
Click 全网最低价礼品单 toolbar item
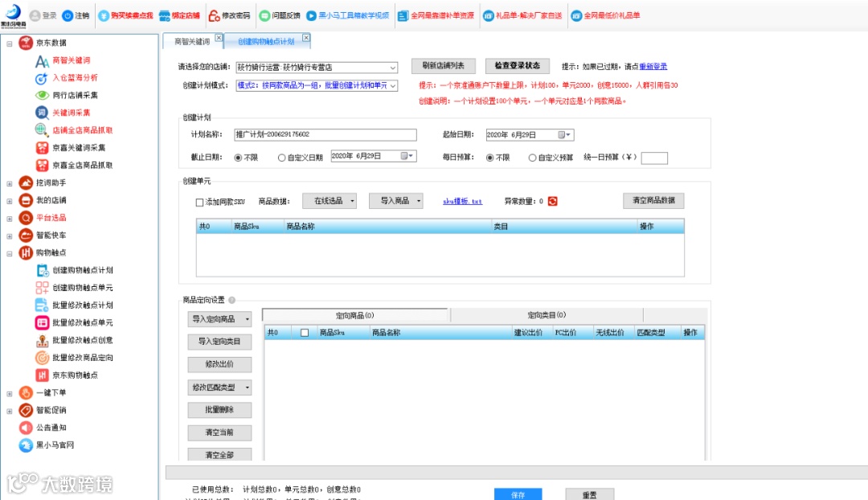pos(606,15)
